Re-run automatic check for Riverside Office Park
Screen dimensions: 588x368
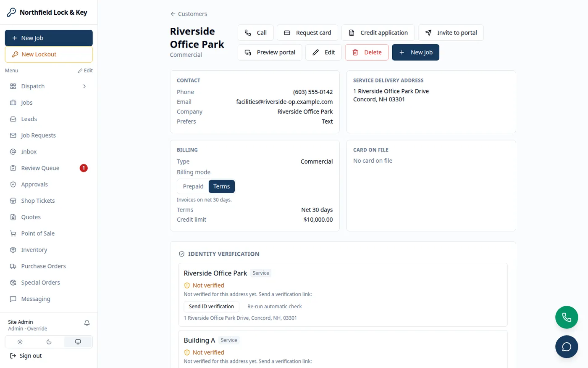pos(275,307)
